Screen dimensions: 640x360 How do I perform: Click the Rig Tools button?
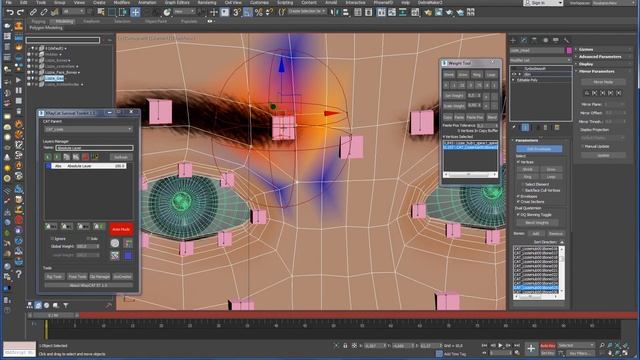coord(54,277)
